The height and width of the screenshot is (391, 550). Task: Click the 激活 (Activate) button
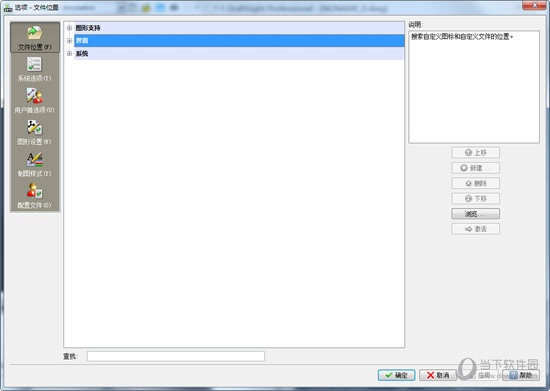[475, 229]
